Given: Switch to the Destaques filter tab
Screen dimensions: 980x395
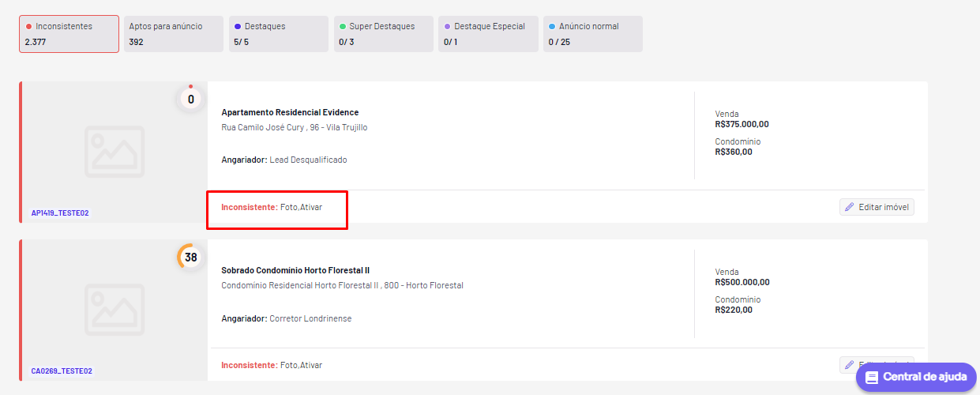Looking at the screenshot, I should [279, 34].
